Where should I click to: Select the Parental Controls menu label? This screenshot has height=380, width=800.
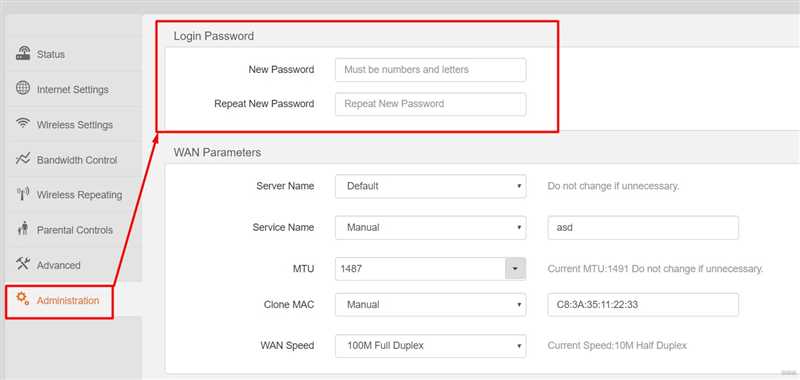[74, 230]
